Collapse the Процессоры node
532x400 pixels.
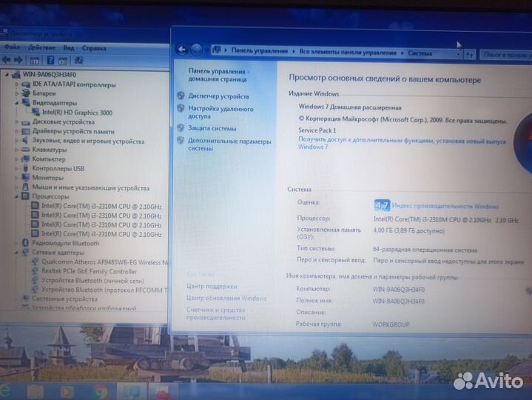(16, 196)
